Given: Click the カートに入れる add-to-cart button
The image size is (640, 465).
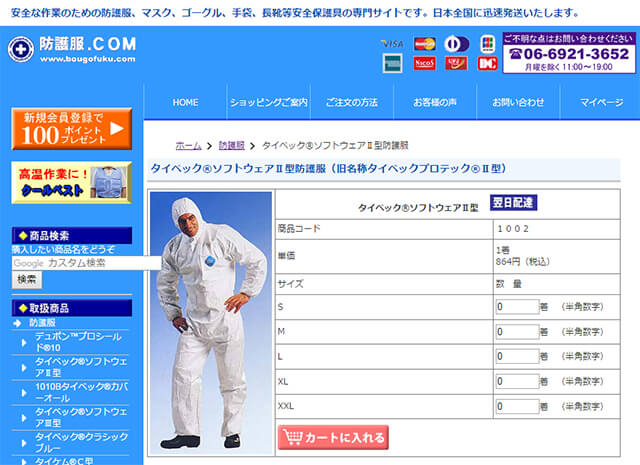Looking at the screenshot, I should [333, 437].
